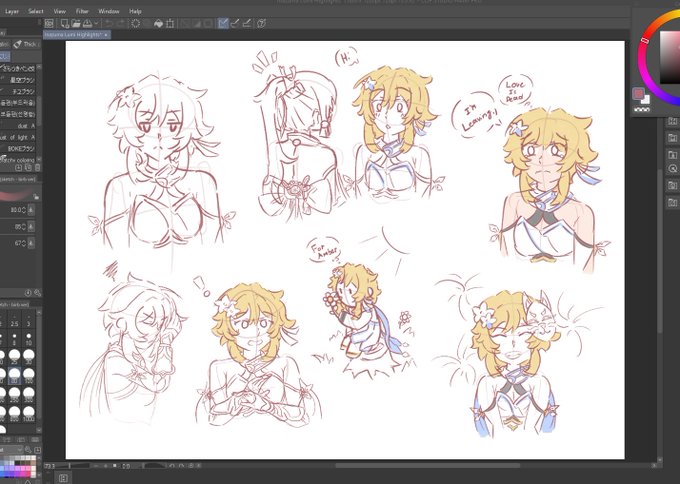Toggle the highlighted Snap to Ruler icon
Screen dimensions: 680x484
tap(223, 23)
